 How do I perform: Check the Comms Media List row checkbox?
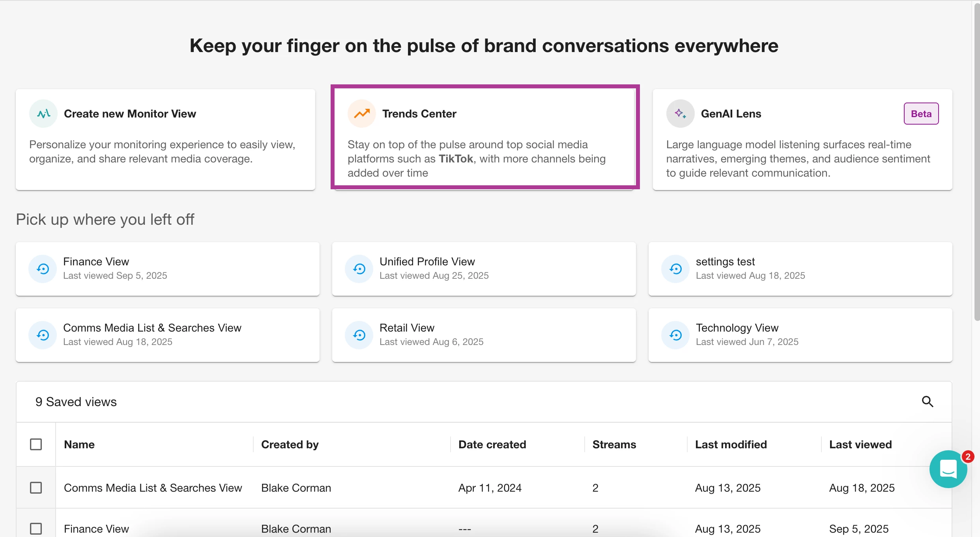36,488
